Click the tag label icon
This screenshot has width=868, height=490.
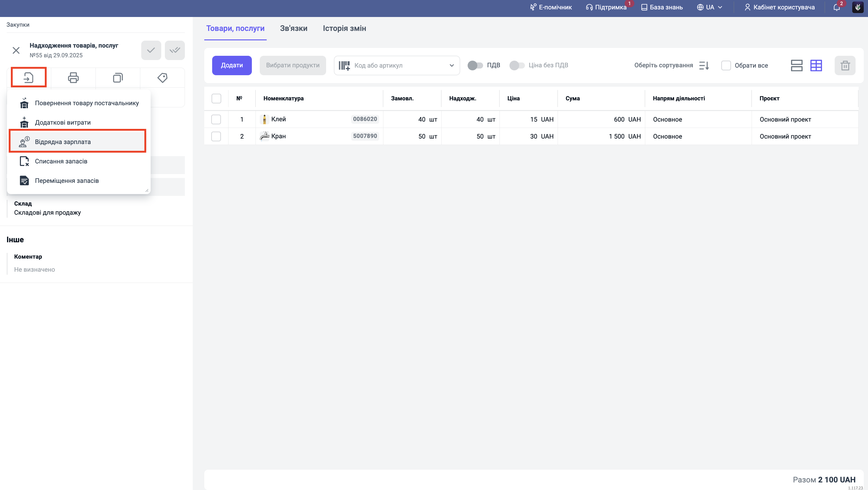[x=162, y=78]
